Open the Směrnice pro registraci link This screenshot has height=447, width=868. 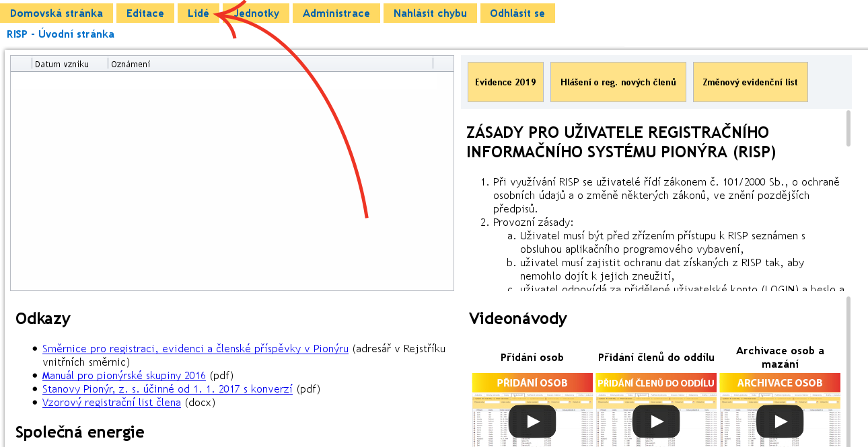pos(195,349)
